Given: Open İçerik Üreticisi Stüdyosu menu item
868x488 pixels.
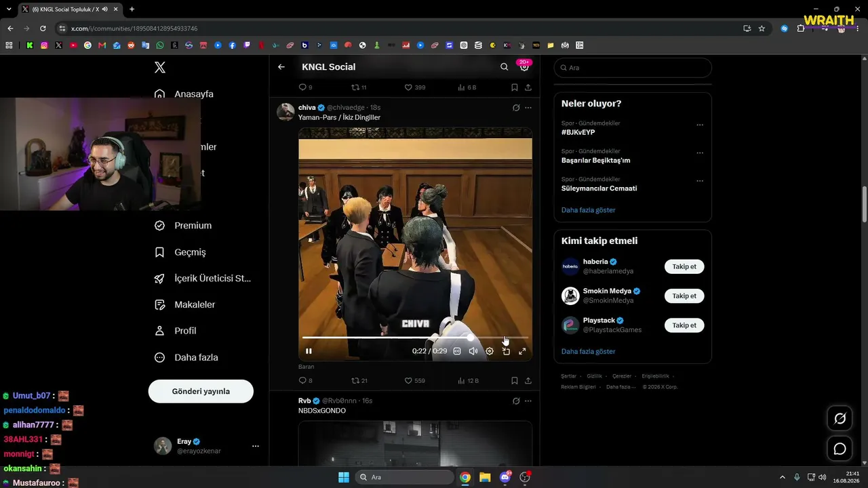Looking at the screenshot, I should click(x=203, y=279).
